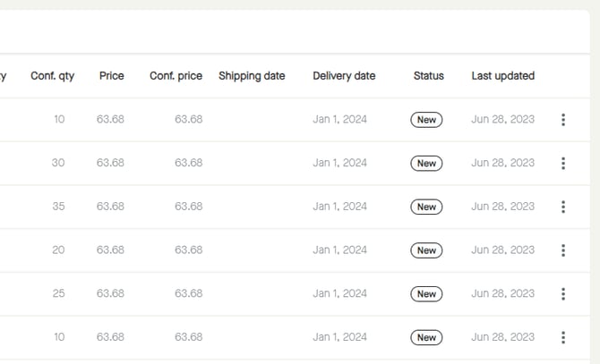
Task: Click the Jan 1, 2024 delivery date in the quantity 20 row
Action: [x=339, y=250]
